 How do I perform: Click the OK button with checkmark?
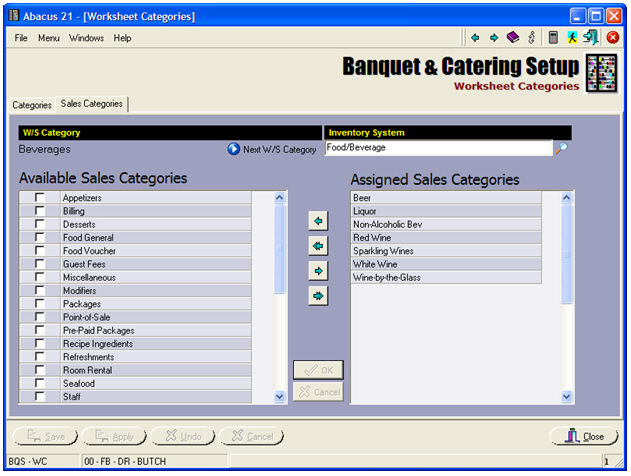(318, 370)
